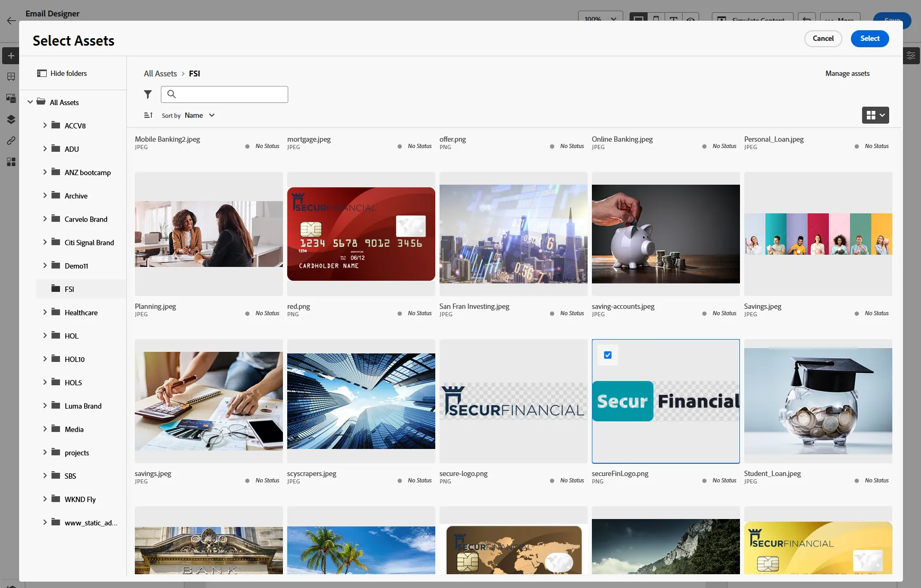921x588 pixels.
Task: Go back with the arrow in Email Designer
Action: point(11,21)
